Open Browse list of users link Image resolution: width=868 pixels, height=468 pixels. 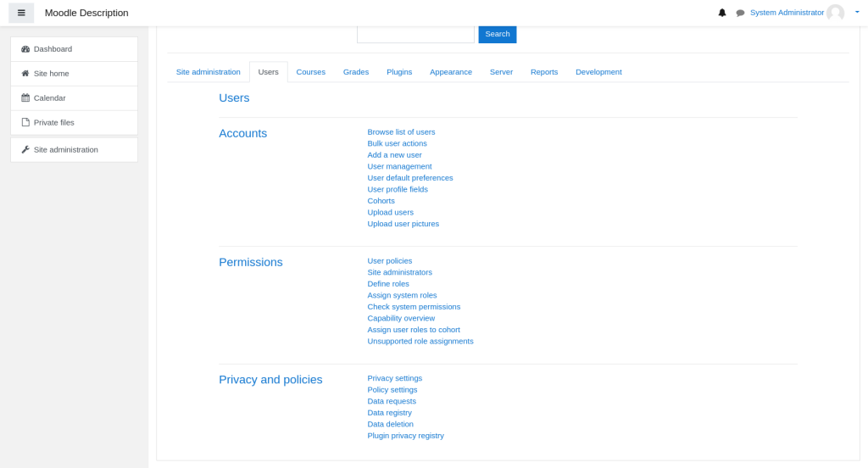tap(401, 132)
